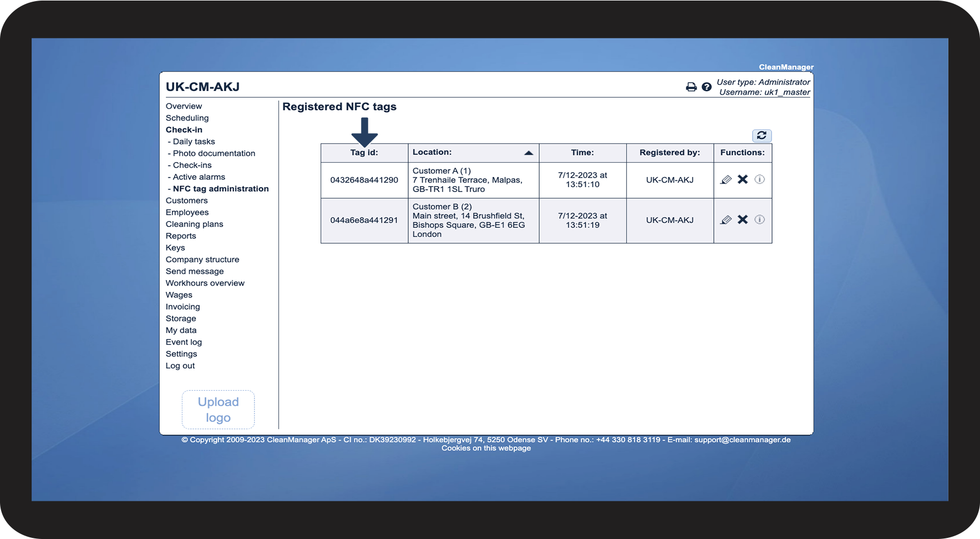Open the Keys page
The height and width of the screenshot is (539, 980).
coord(175,248)
